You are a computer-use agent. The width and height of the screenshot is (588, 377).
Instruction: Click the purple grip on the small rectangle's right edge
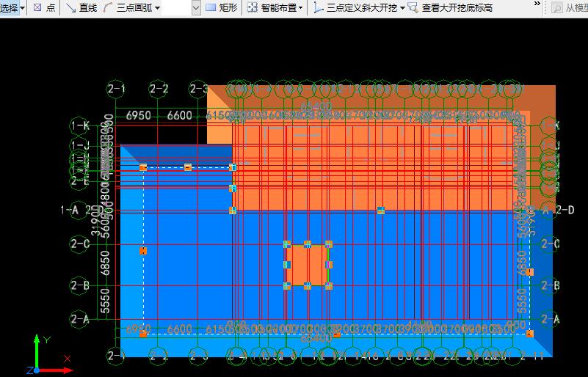328,265
